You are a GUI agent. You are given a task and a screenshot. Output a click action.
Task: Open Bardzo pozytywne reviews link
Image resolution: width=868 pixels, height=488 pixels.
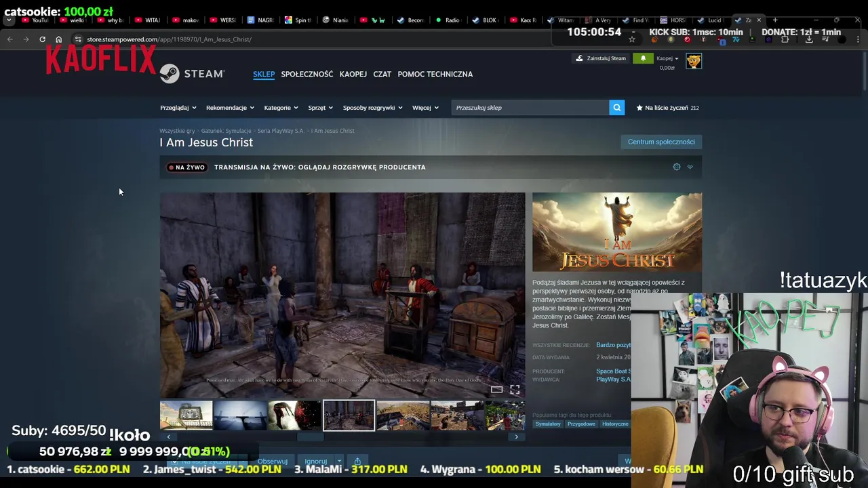(x=613, y=345)
